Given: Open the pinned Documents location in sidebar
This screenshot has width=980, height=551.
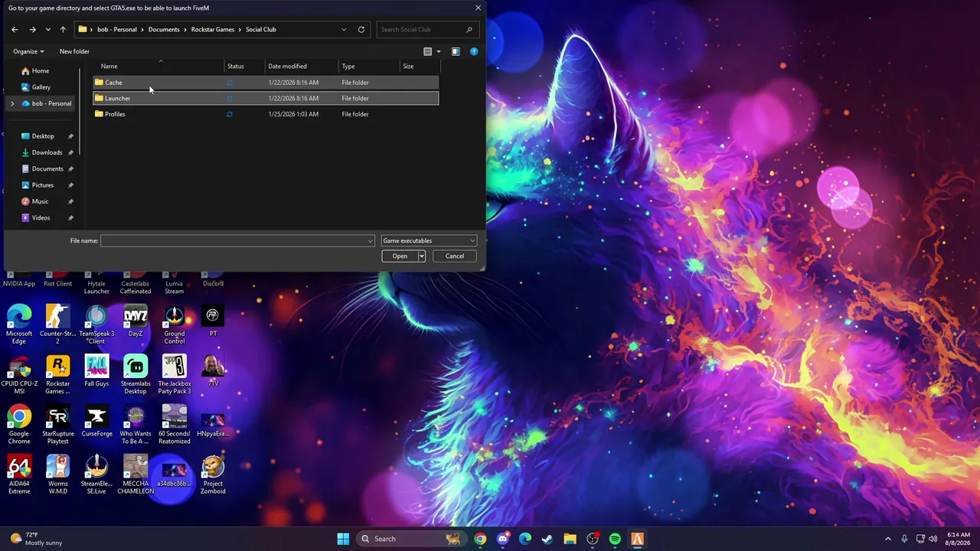Looking at the screenshot, I should (47, 169).
